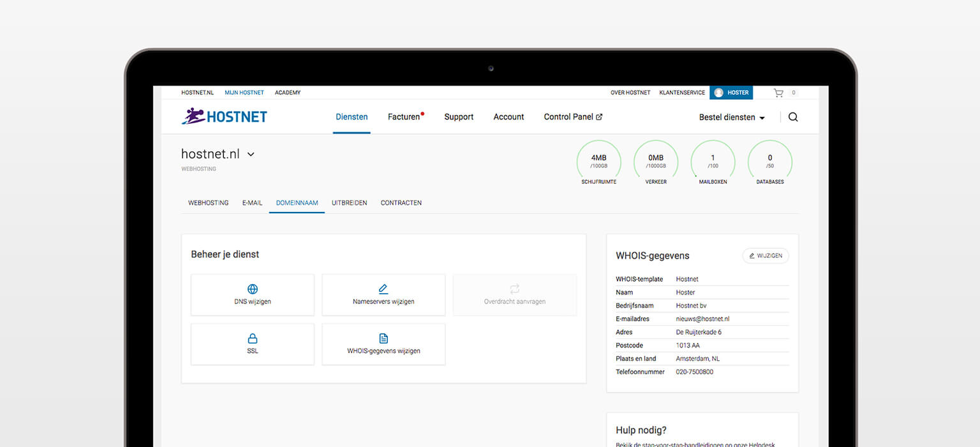The image size is (980, 447).
Task: Switch to the E-MAIL tab
Action: tap(252, 203)
